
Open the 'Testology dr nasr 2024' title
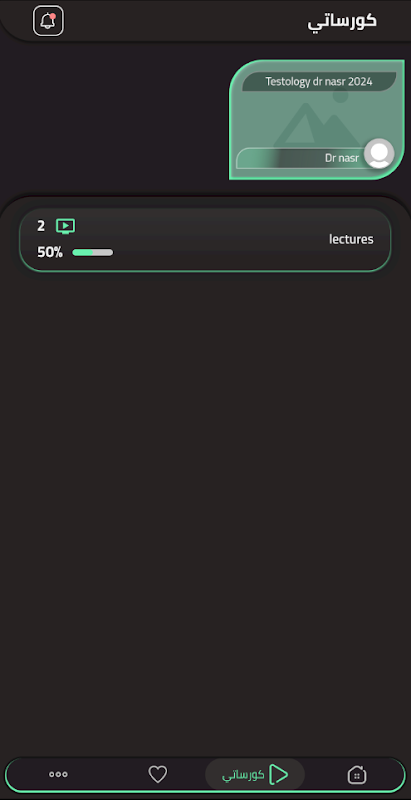point(319,82)
